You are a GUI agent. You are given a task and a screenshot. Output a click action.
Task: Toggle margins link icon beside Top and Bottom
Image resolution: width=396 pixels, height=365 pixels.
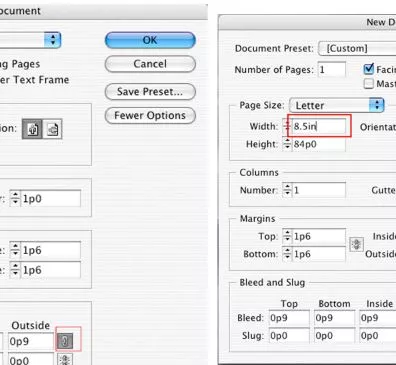pyautogui.click(x=356, y=245)
